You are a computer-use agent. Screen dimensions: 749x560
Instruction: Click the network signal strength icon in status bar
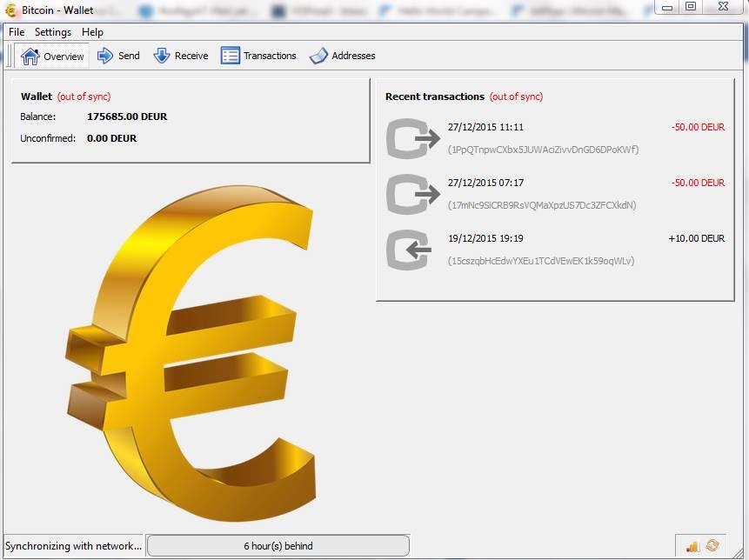coord(692,545)
